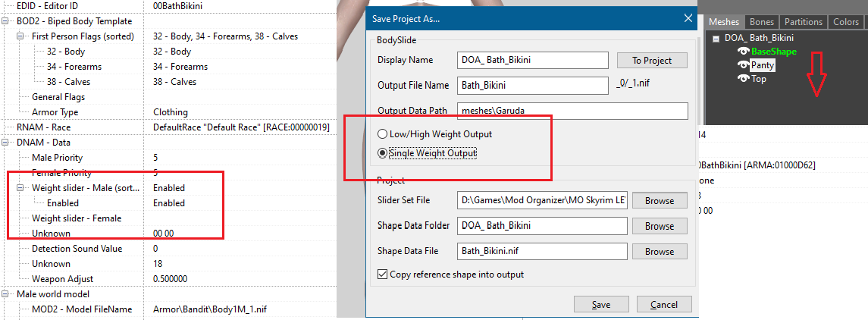
Task: Click the Slider Set File path field
Action: (542, 200)
